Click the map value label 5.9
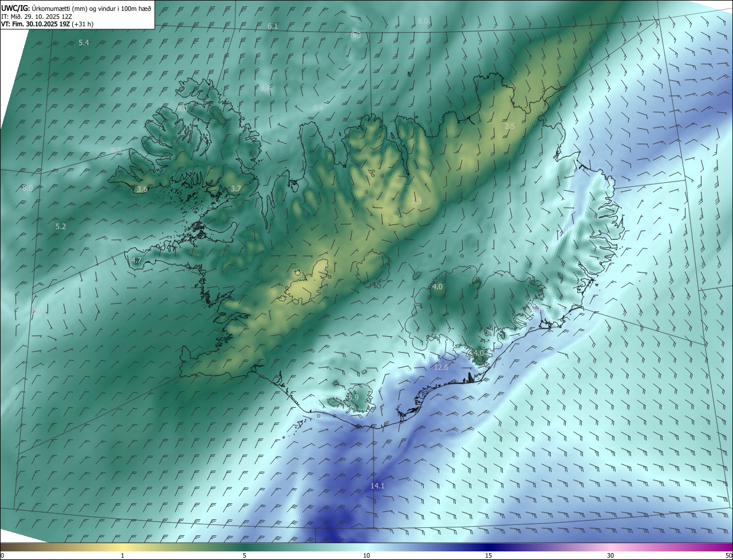 [353, 397]
